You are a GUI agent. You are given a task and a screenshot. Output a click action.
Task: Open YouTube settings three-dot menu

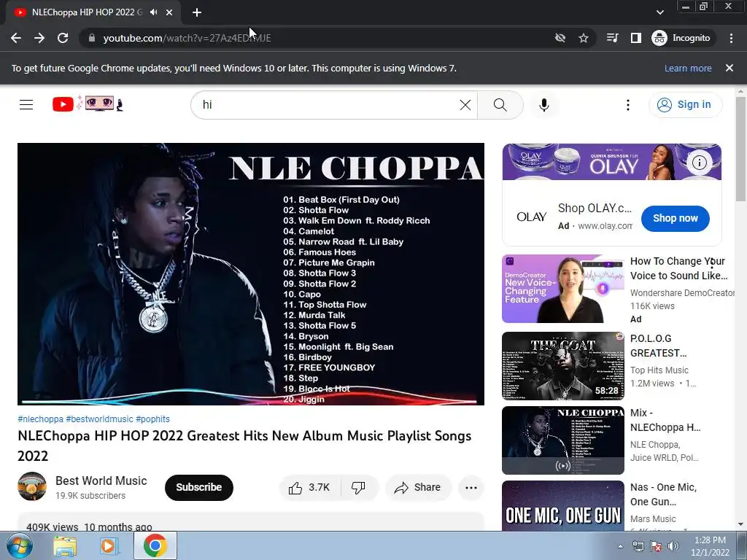628,105
